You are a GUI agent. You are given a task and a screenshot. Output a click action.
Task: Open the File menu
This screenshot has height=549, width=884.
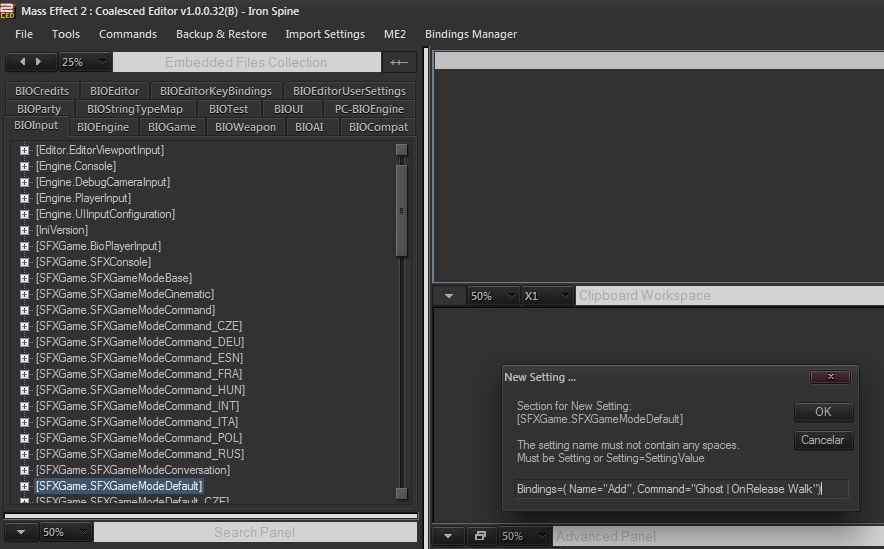pos(24,34)
